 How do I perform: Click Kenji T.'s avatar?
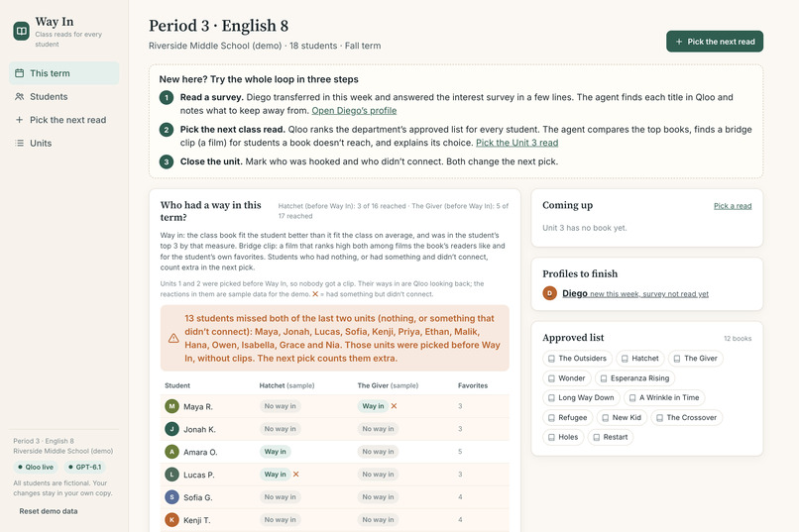tap(171, 520)
